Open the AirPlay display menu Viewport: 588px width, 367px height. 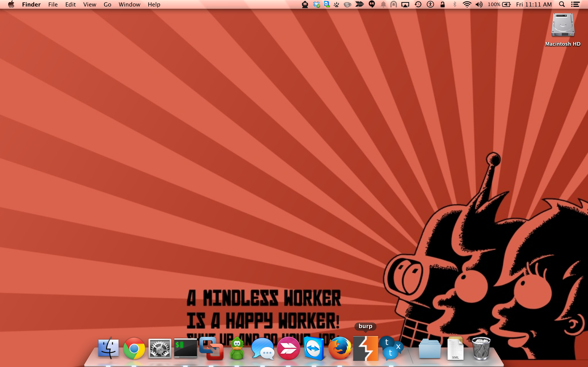point(405,4)
